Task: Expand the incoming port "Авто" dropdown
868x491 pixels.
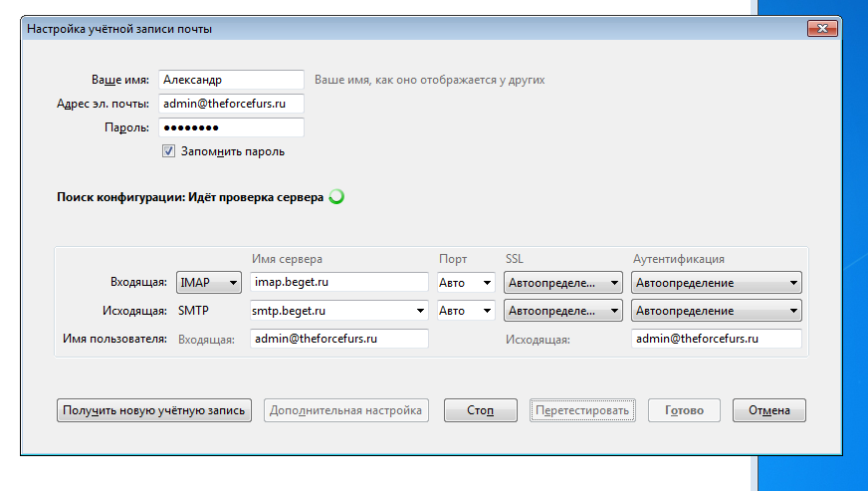Action: [466, 283]
